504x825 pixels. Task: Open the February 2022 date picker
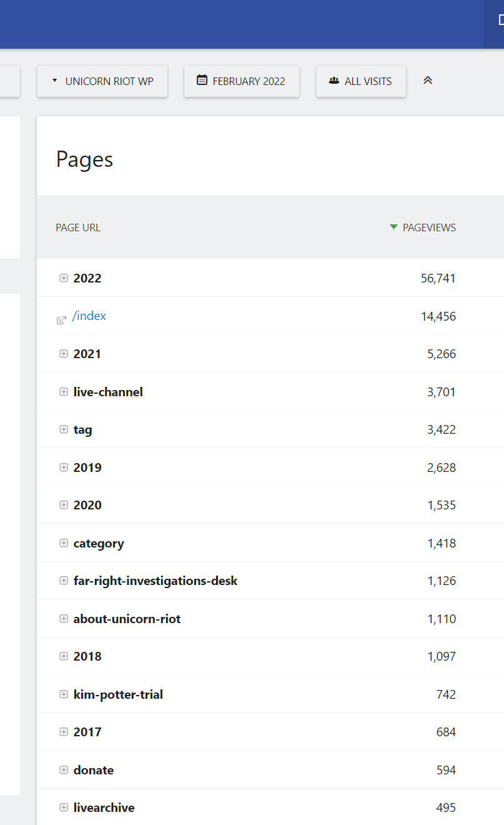[241, 81]
